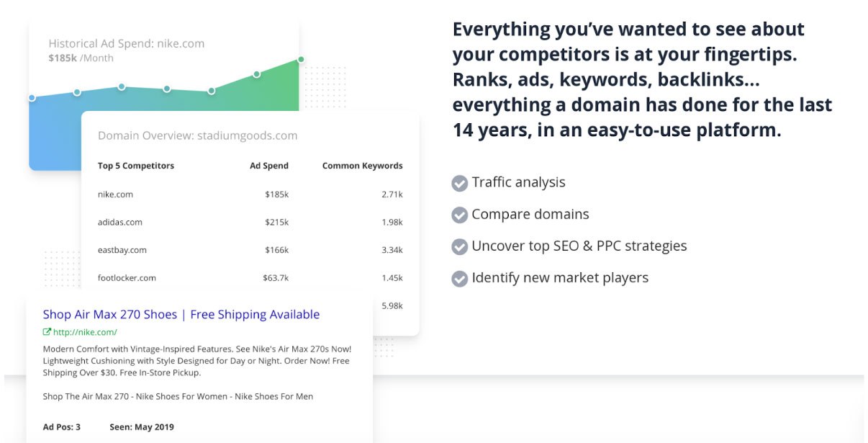
Task: Click the Ad Spend column header
Action: point(268,166)
